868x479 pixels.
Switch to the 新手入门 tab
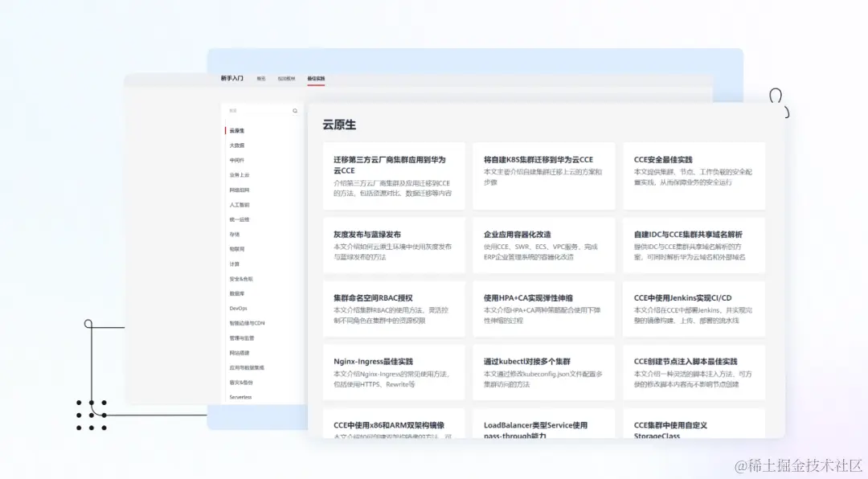[x=231, y=78]
